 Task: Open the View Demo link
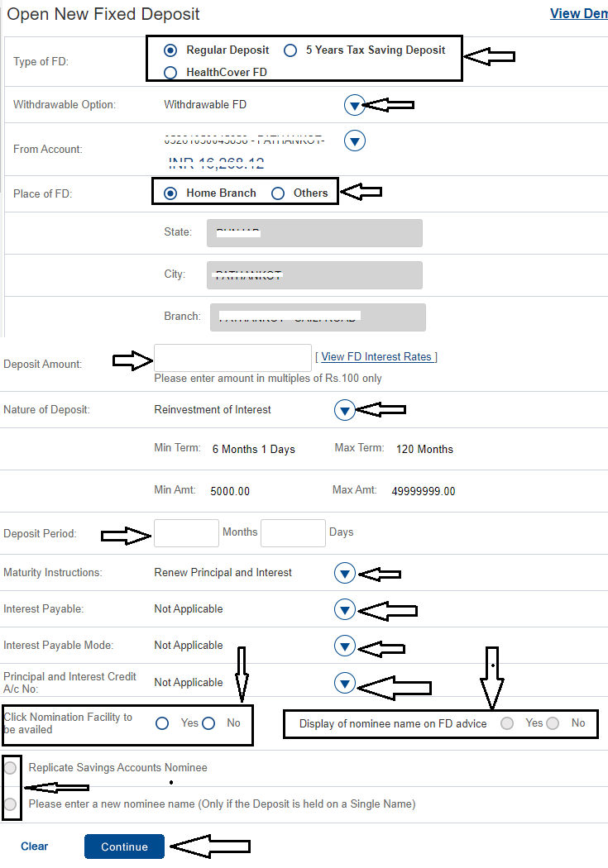pyautogui.click(x=579, y=14)
